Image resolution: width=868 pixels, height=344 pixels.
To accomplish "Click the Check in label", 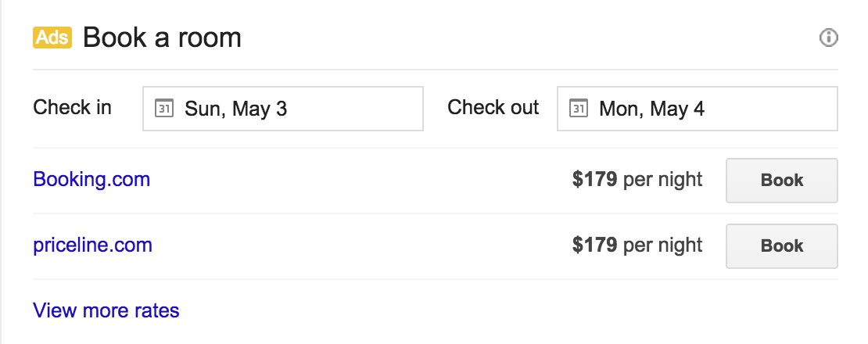I will click(x=72, y=107).
